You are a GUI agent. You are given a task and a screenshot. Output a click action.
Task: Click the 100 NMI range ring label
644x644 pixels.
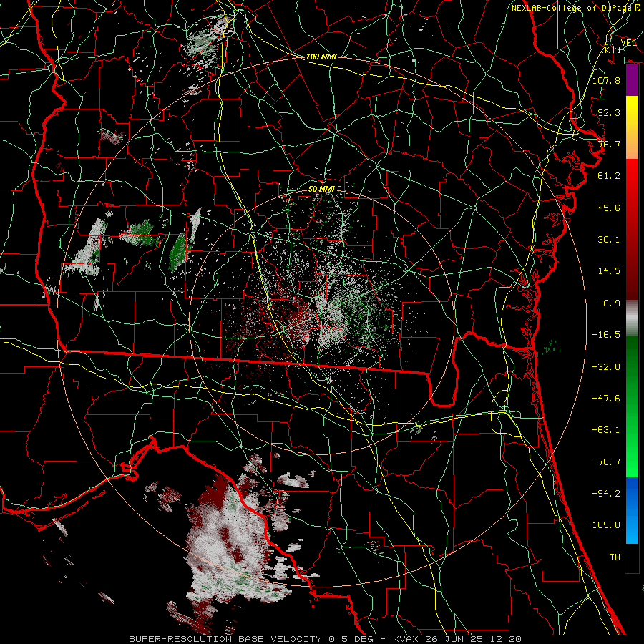pos(321,57)
